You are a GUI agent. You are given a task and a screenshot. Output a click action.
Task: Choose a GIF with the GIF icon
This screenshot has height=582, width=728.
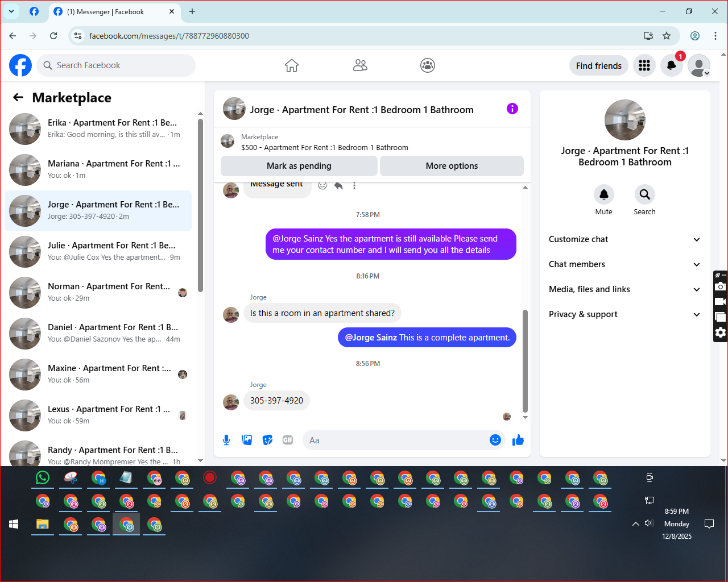(x=288, y=440)
